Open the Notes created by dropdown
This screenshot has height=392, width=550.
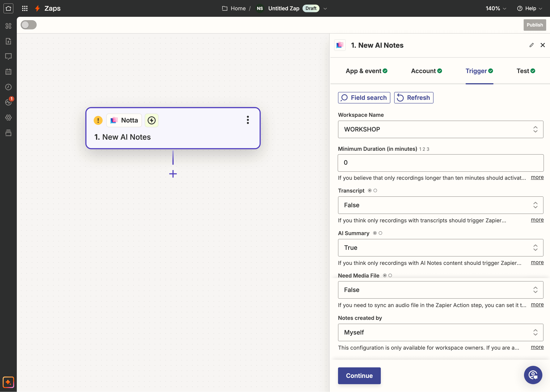441,332
